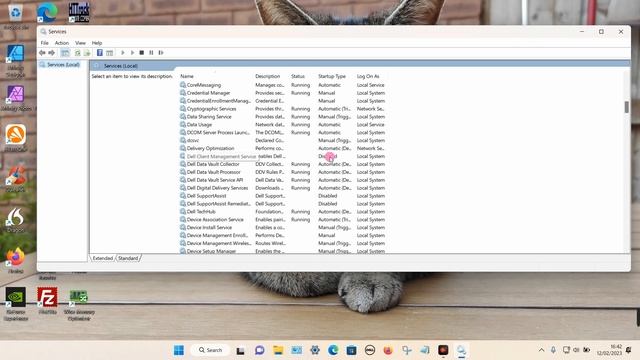The height and width of the screenshot is (360, 640).
Task: Open the Firefox desktop shortcut
Action: [x=16, y=260]
